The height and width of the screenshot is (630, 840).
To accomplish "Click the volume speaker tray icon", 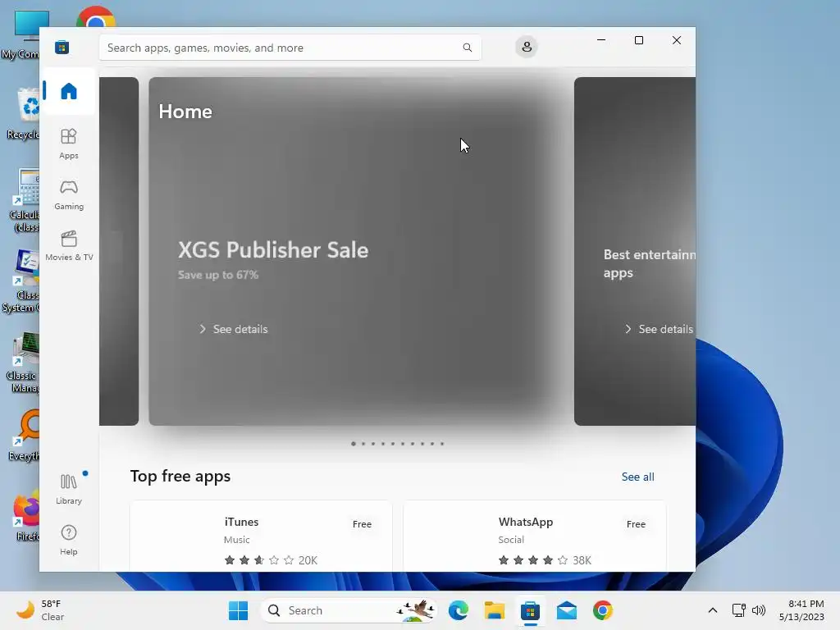I will pyautogui.click(x=758, y=610).
